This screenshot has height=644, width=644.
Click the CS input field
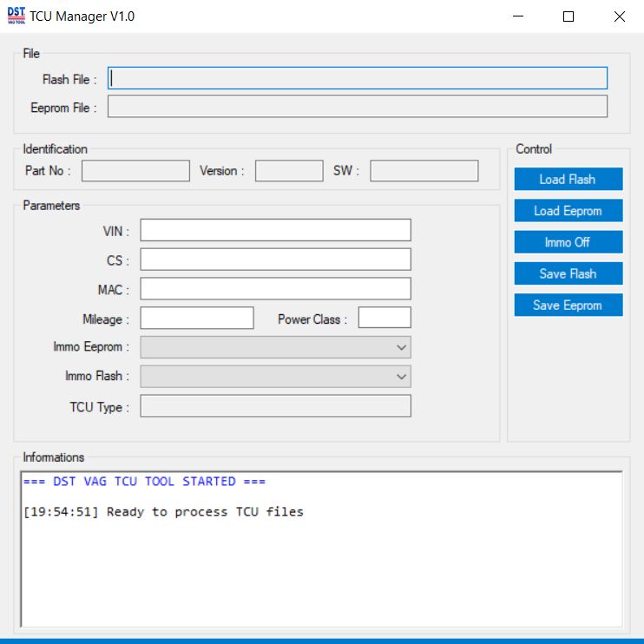[x=276, y=260]
